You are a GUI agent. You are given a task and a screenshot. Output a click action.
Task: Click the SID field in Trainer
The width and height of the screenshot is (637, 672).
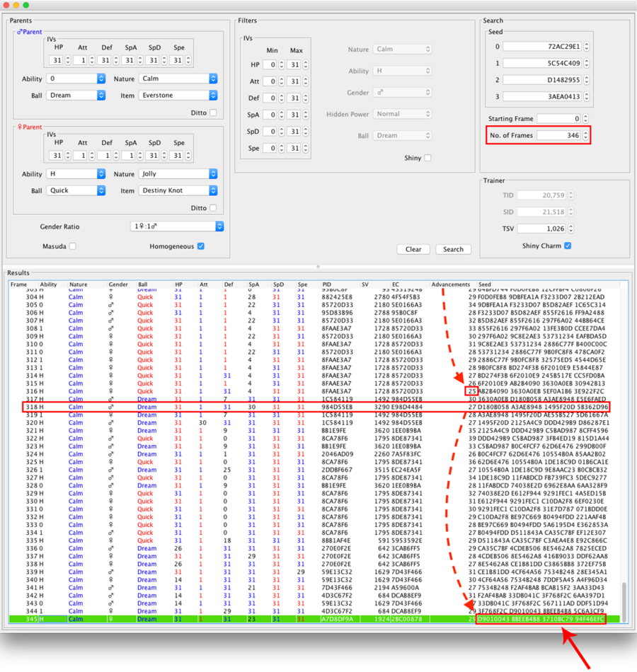542,212
